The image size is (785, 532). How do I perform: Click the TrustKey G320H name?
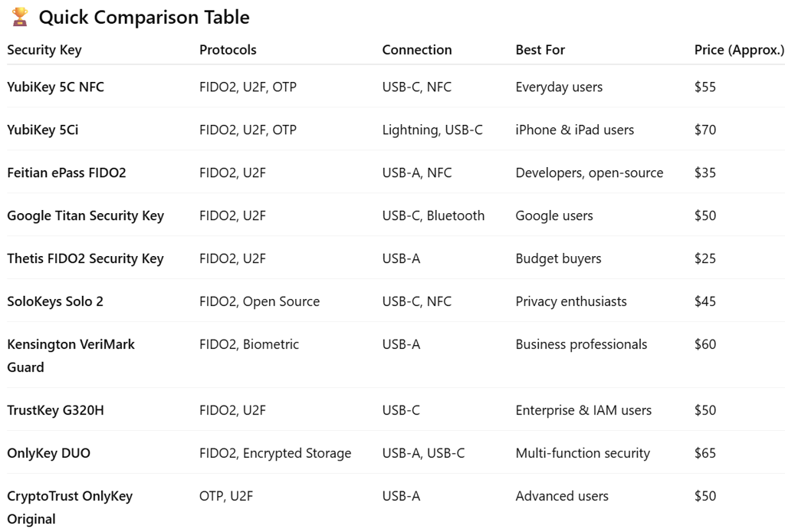click(x=55, y=410)
